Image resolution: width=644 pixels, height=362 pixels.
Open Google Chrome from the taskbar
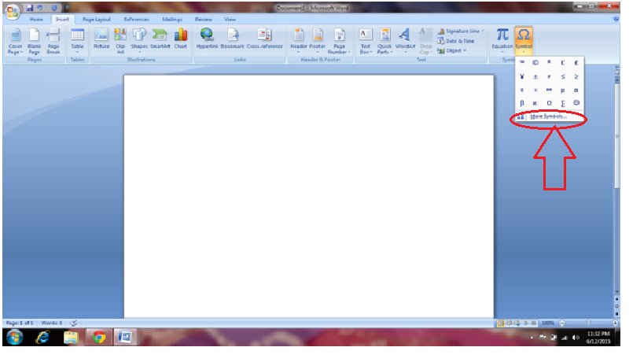tap(98, 338)
